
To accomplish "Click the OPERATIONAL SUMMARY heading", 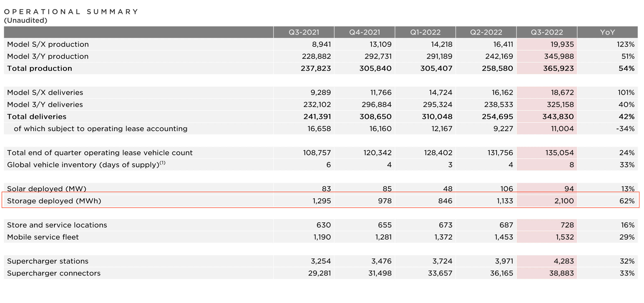I will point(71,12).
